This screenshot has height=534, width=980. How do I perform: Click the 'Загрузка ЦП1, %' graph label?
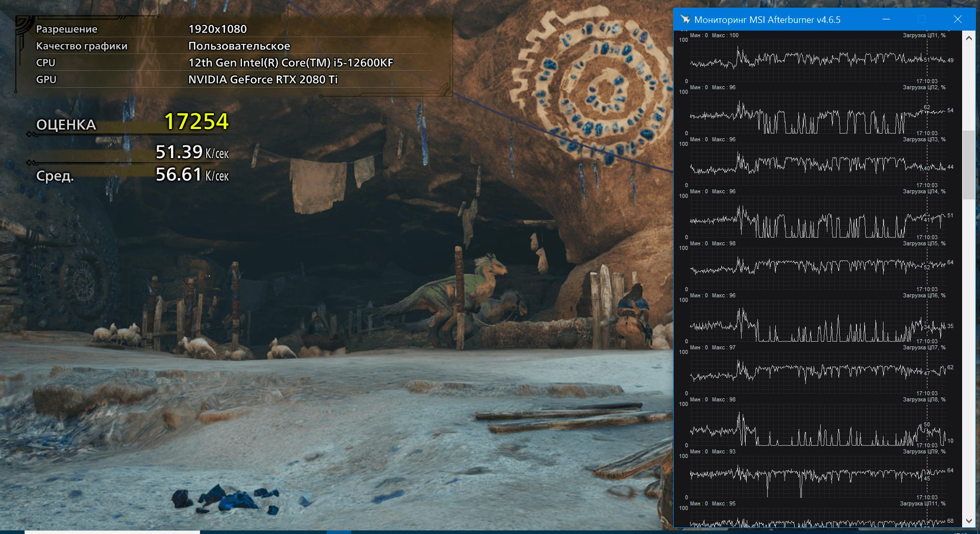point(924,35)
